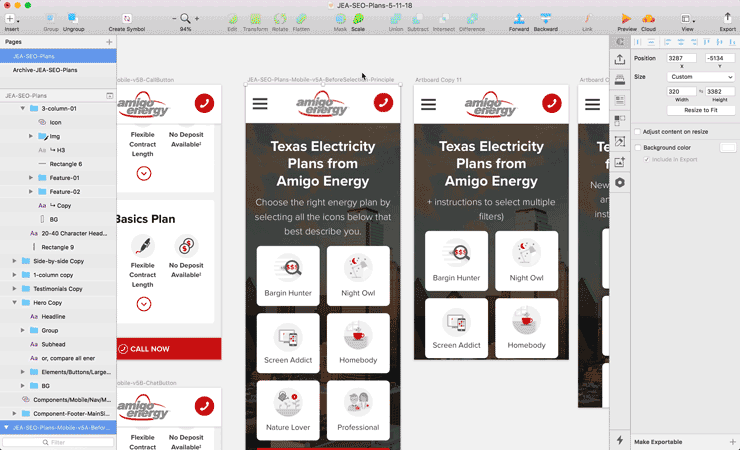Click Resize to Fit button
The width and height of the screenshot is (740, 450).
pyautogui.click(x=701, y=110)
